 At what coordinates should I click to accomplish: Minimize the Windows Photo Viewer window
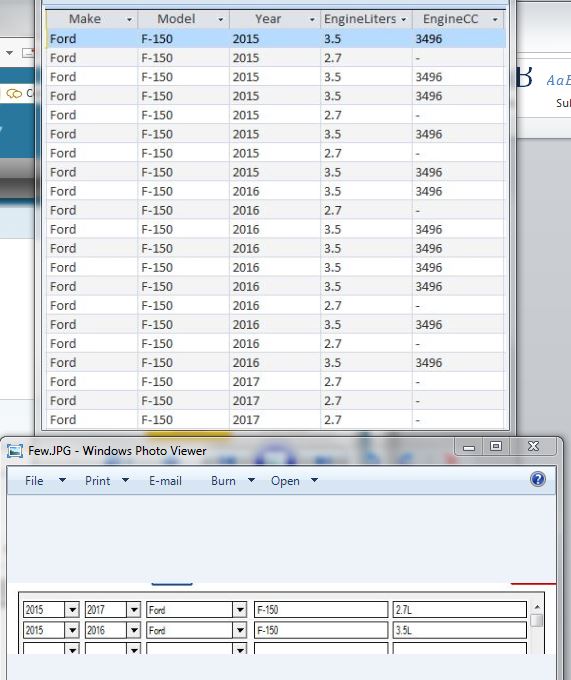pyautogui.click(x=469, y=447)
